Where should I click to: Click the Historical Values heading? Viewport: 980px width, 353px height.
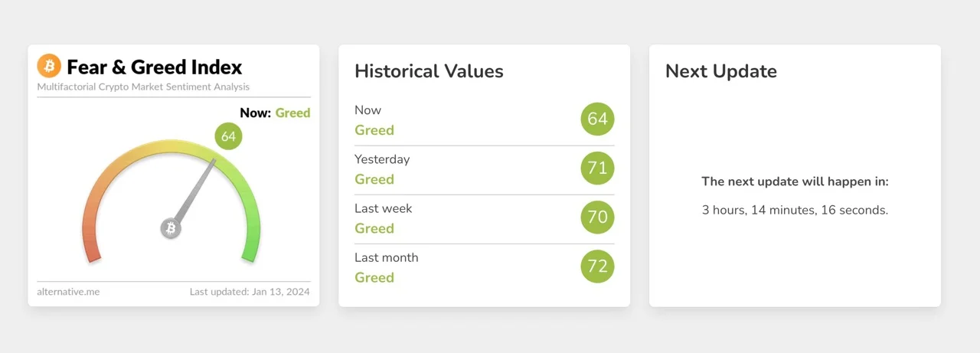(x=429, y=71)
